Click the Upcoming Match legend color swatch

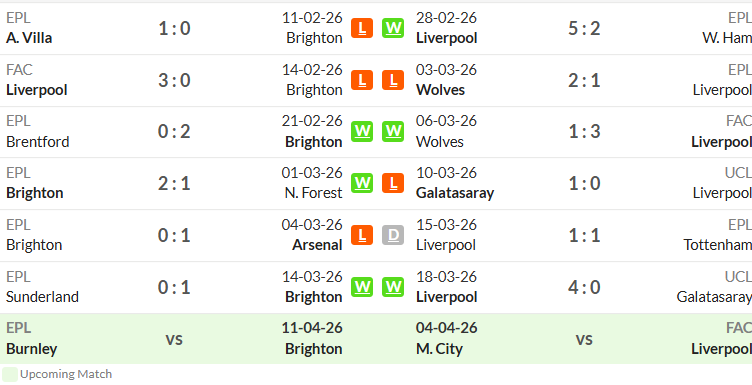click(10, 374)
